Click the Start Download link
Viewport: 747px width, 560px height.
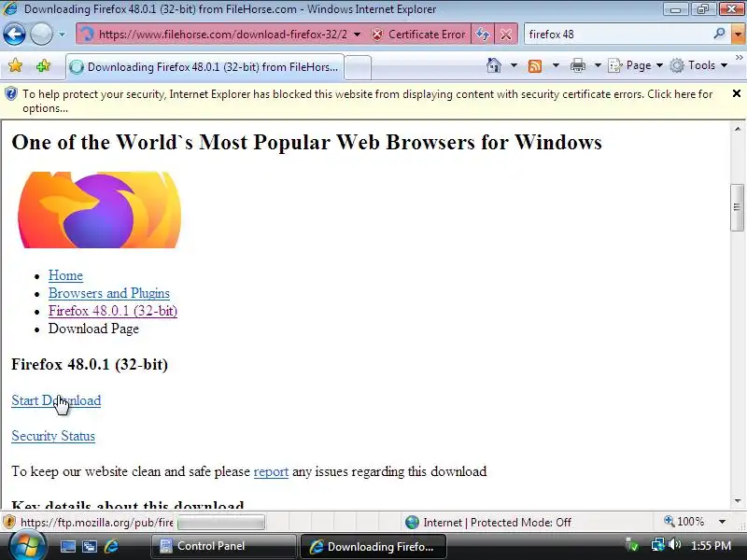point(56,400)
